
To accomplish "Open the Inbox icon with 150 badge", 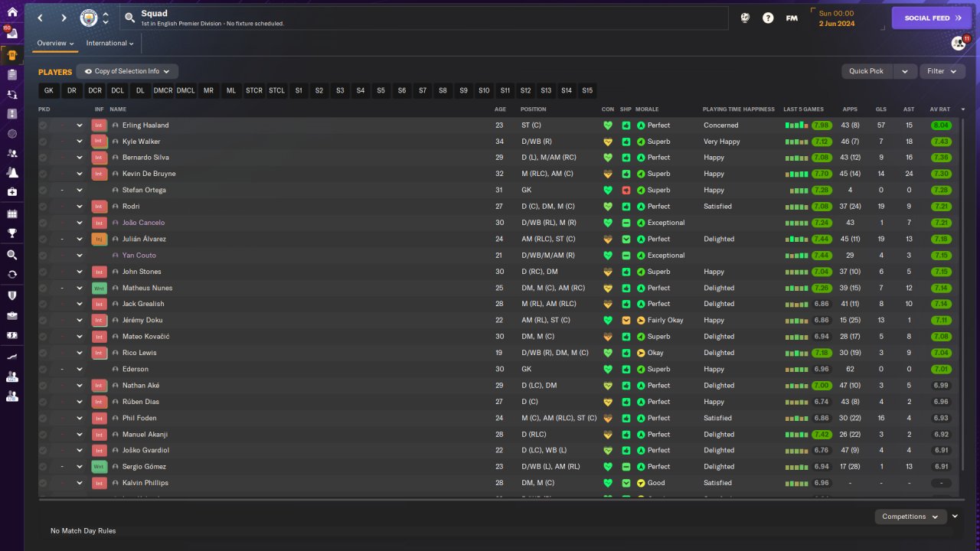I will 11,34.
